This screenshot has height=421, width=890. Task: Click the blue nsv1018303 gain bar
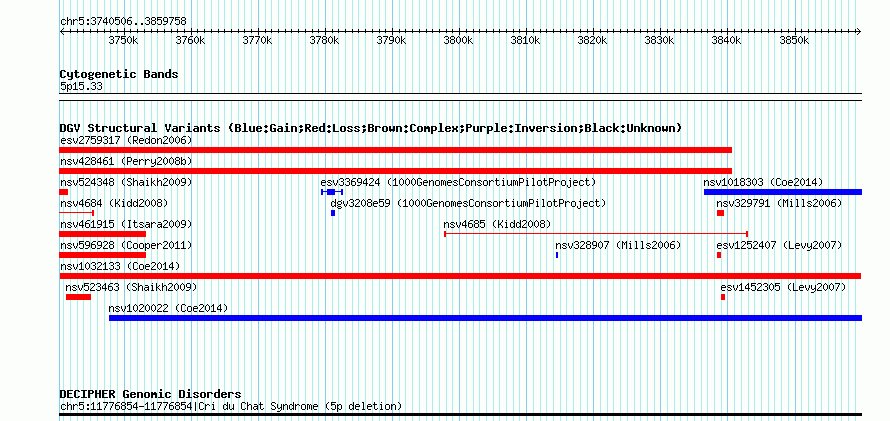tap(783, 192)
